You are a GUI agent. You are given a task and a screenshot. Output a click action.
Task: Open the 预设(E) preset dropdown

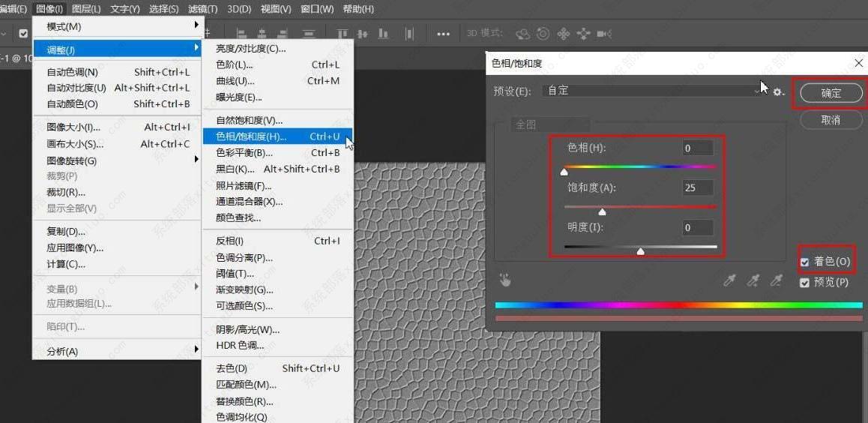(x=652, y=91)
